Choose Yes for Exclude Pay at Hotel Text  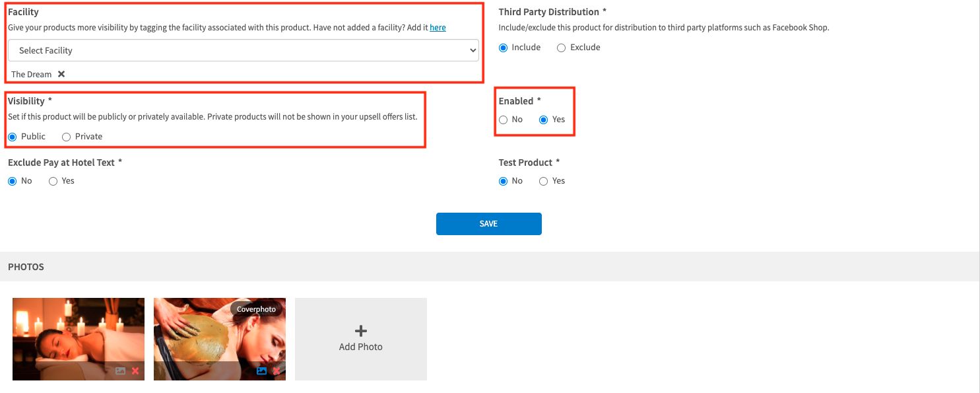coord(53,181)
